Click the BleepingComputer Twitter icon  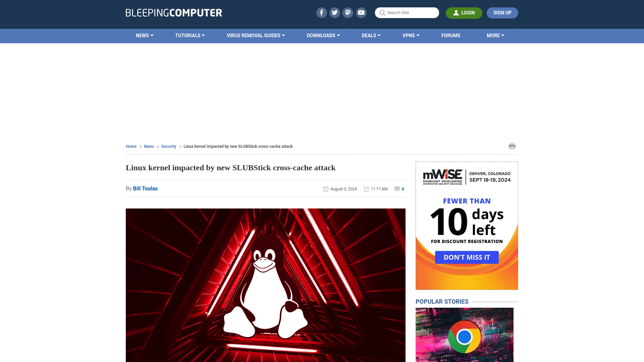click(334, 12)
